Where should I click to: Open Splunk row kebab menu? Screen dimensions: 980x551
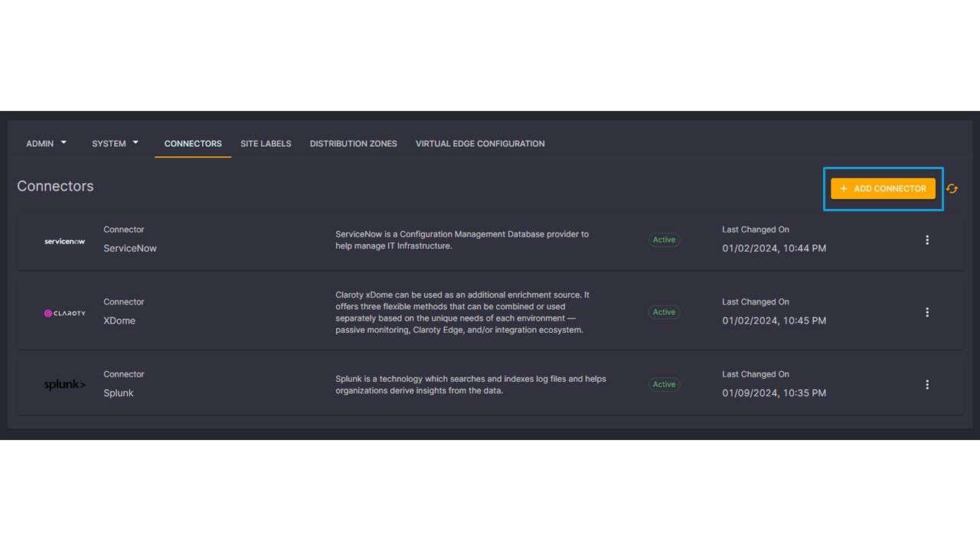[927, 385]
